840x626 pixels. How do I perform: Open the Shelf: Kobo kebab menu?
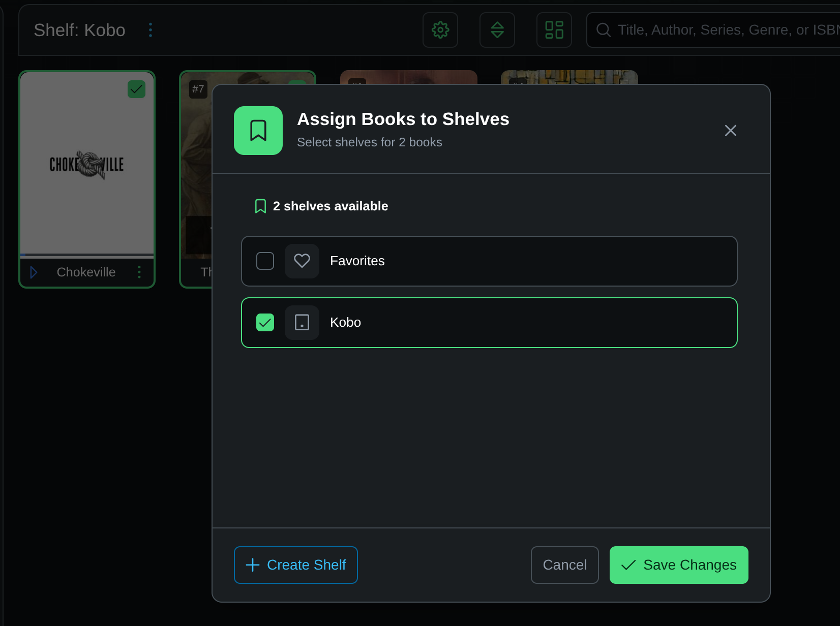click(x=150, y=29)
